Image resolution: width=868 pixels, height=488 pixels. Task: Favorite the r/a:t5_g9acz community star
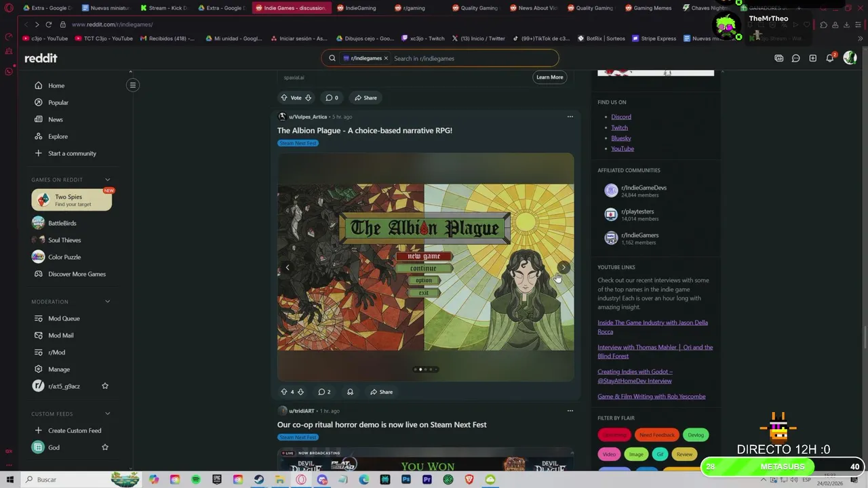[105, 386]
